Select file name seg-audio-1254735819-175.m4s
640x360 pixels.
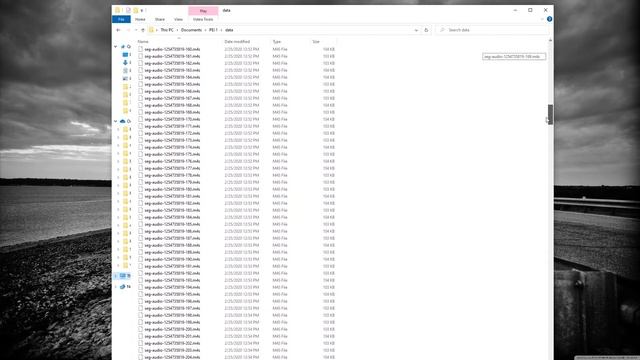(x=172, y=154)
